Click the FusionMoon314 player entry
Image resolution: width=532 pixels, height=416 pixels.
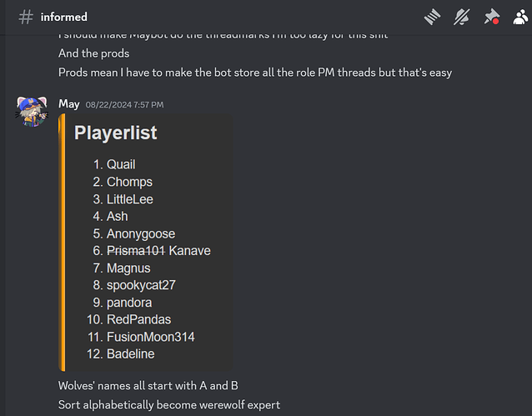151,337
